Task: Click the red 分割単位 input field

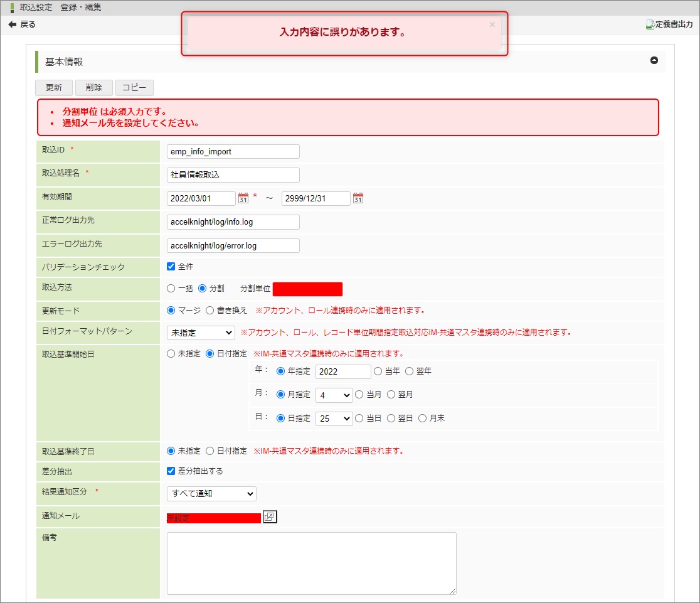Action: point(307,289)
